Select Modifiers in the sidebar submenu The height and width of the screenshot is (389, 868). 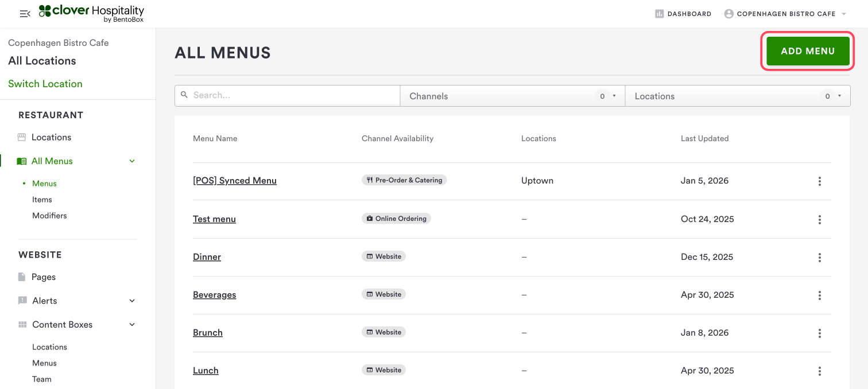(x=49, y=216)
